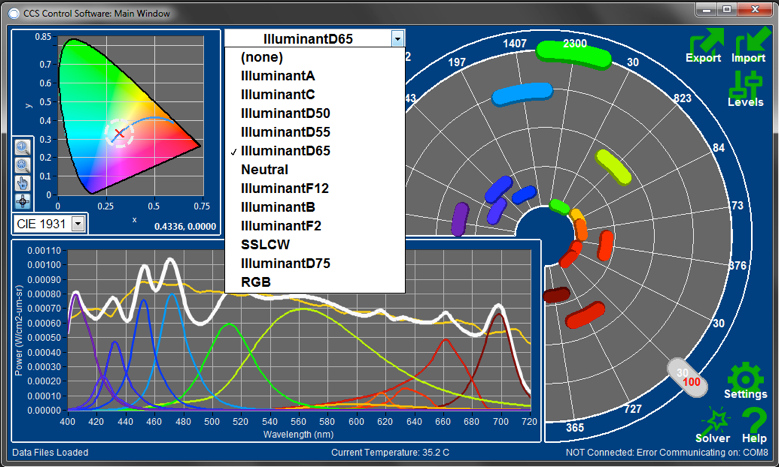The width and height of the screenshot is (779, 467).
Task: Open Help with the question mark icon
Action: click(x=755, y=425)
